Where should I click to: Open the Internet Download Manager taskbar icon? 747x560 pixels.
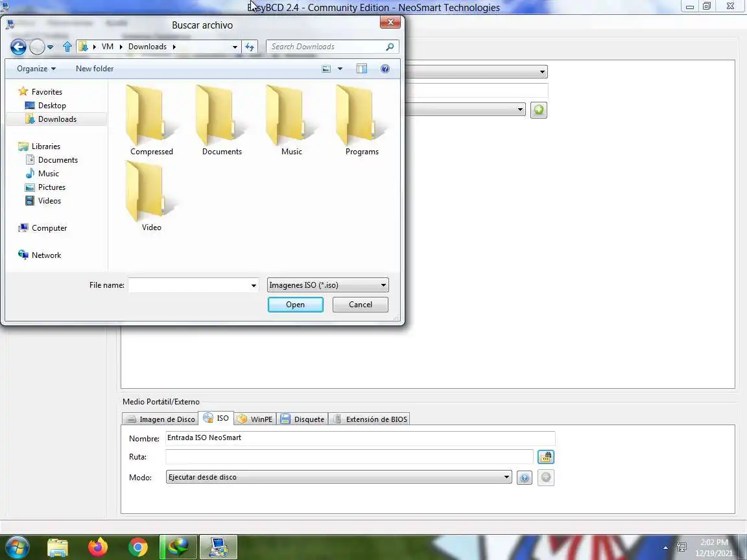point(178,548)
